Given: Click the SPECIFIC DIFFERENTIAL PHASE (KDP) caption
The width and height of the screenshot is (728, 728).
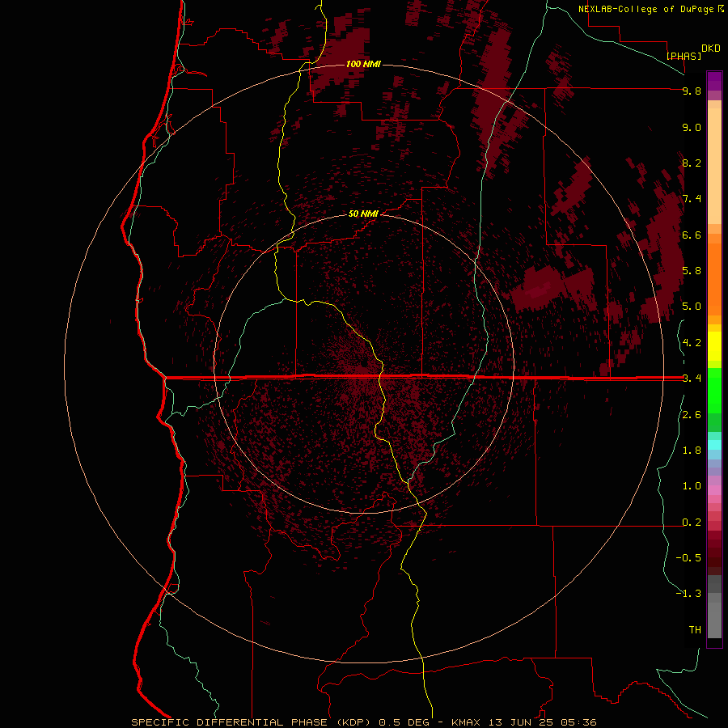Looking at the screenshot, I should pos(250,722).
